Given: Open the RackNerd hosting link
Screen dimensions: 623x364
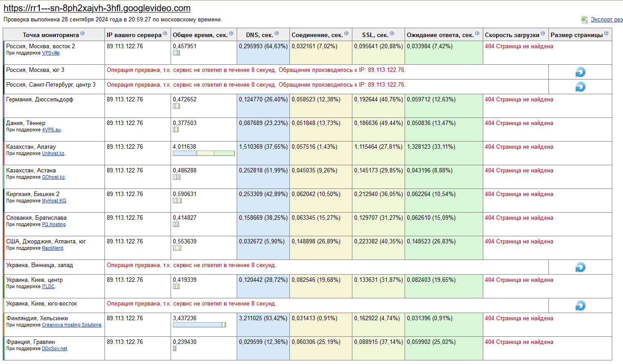Looking at the screenshot, I should (52, 248).
